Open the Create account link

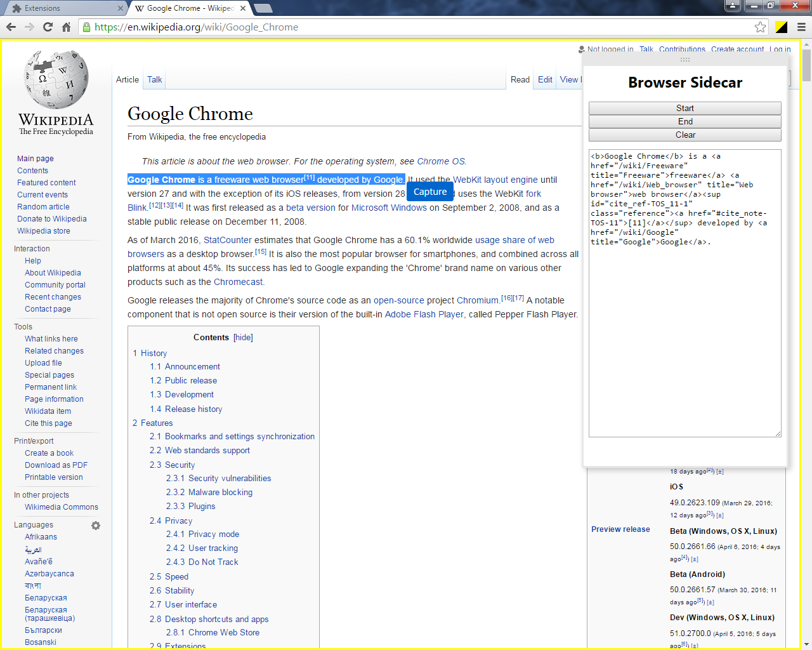click(737, 49)
